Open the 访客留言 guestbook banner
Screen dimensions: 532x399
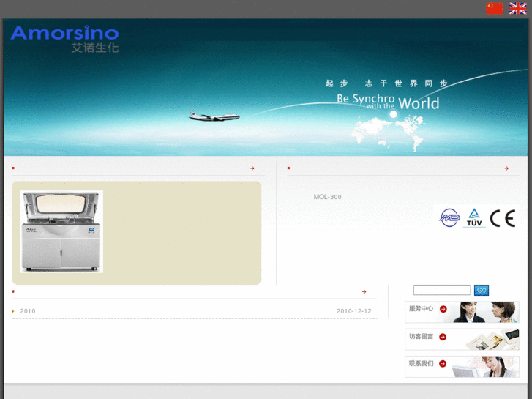tap(462, 339)
